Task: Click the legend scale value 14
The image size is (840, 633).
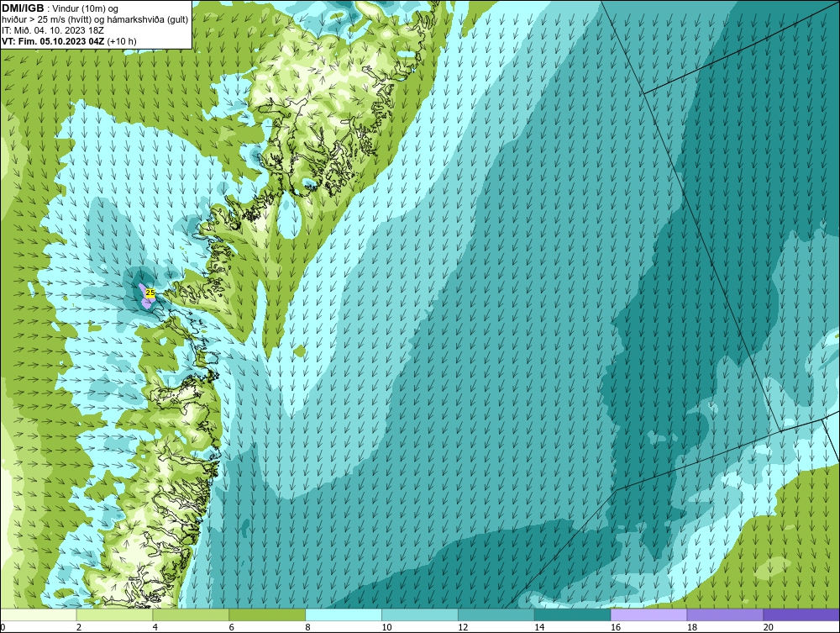Action: coord(539,627)
